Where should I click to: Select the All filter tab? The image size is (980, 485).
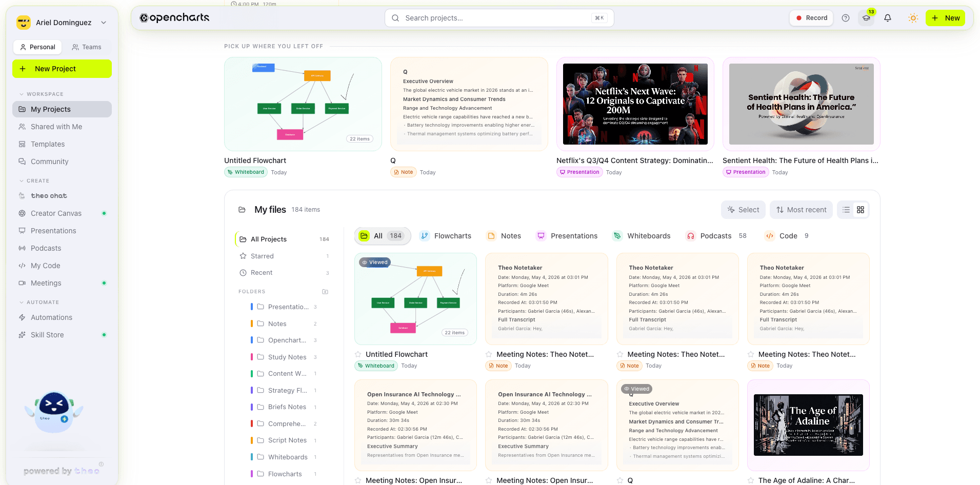(x=383, y=236)
